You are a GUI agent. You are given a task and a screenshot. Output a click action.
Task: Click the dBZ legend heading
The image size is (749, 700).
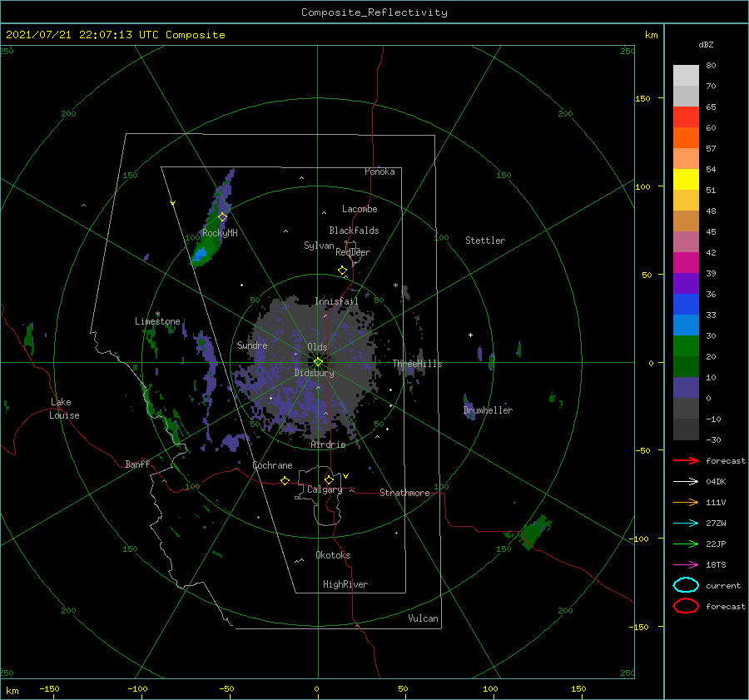706,44
